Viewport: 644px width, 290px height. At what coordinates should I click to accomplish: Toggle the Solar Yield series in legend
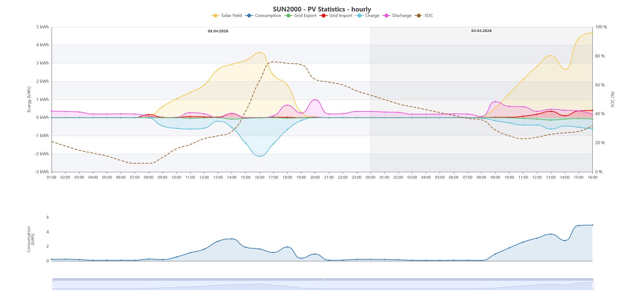click(227, 16)
